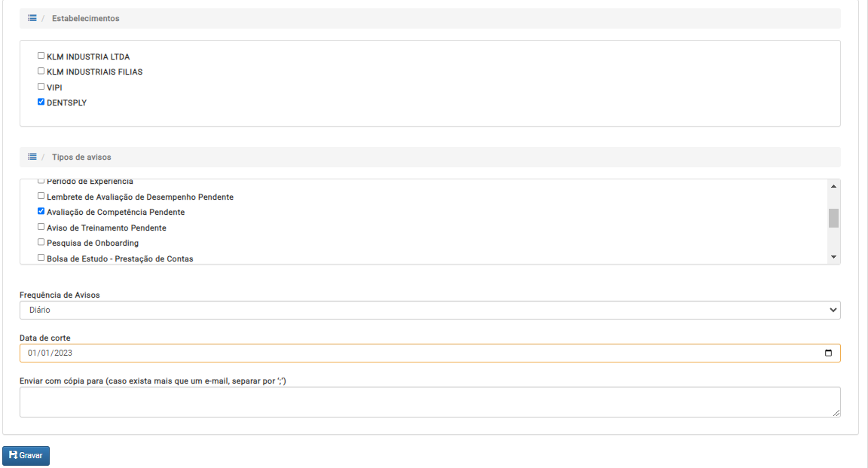The image size is (868, 468).
Task: Check the Pesquisa de Onboarding option
Action: (41, 242)
